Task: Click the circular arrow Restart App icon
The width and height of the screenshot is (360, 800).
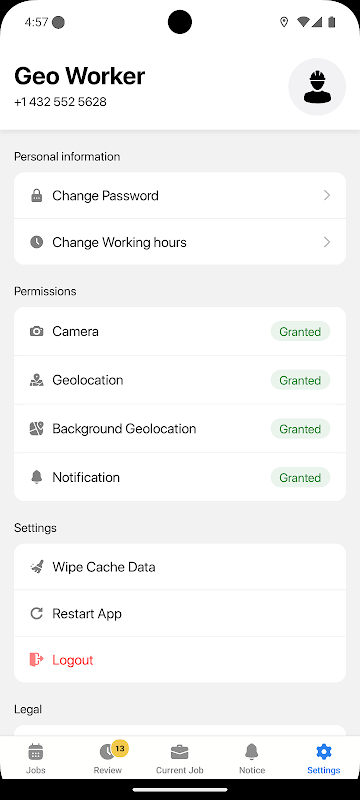Action: [36, 613]
